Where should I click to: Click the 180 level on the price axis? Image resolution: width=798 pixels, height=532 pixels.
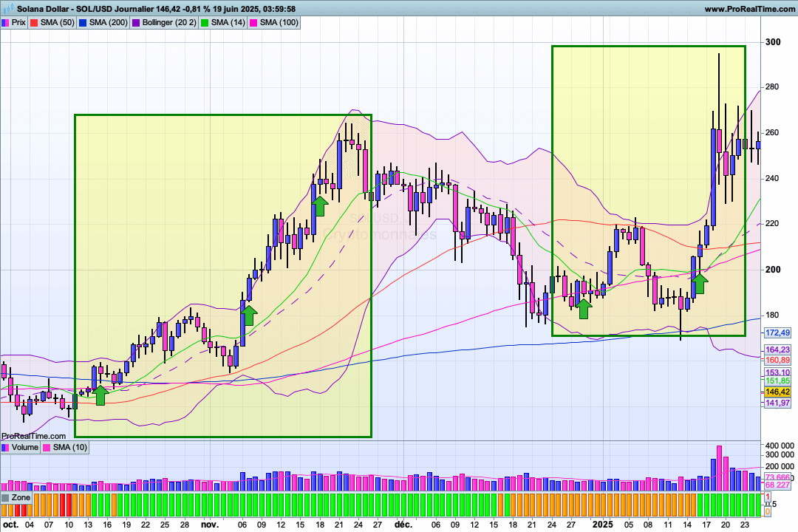click(773, 315)
